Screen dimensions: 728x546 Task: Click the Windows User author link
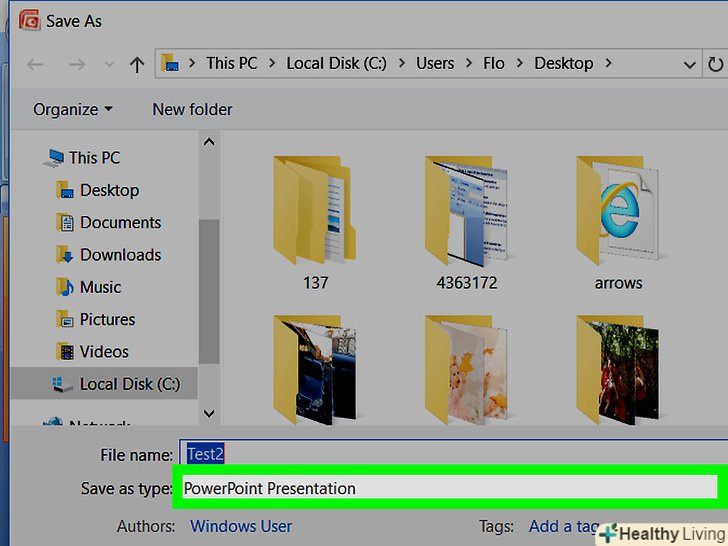point(241,526)
